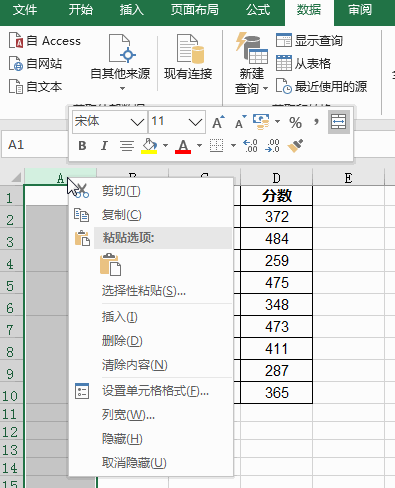The height and width of the screenshot is (488, 395).
Task: Switch to 开始 tab
Action: tap(81, 10)
